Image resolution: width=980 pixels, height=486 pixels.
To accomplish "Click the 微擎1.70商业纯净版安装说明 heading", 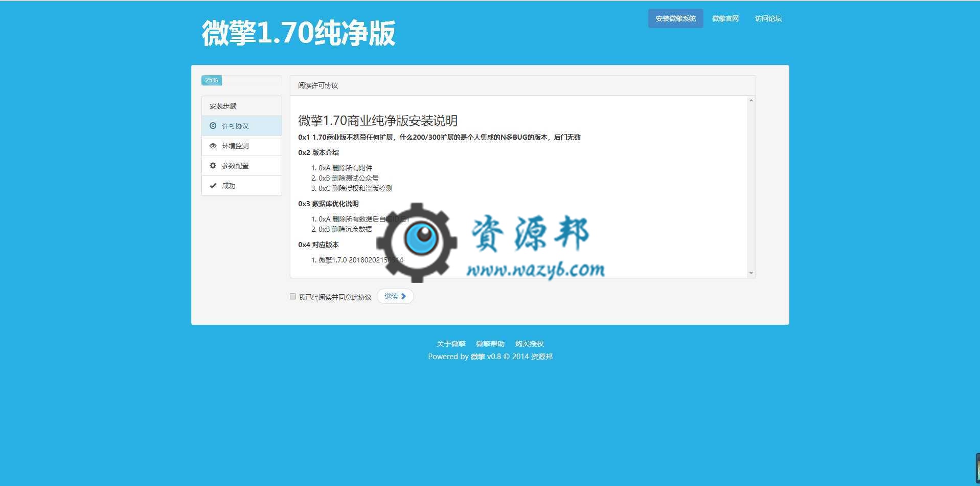I will point(378,121).
